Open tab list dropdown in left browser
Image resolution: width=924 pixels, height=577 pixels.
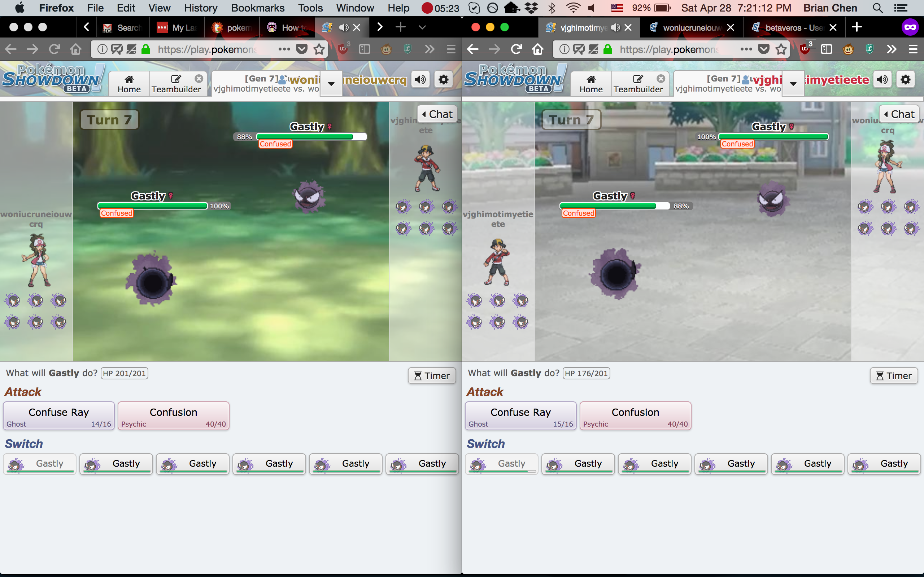tap(422, 27)
